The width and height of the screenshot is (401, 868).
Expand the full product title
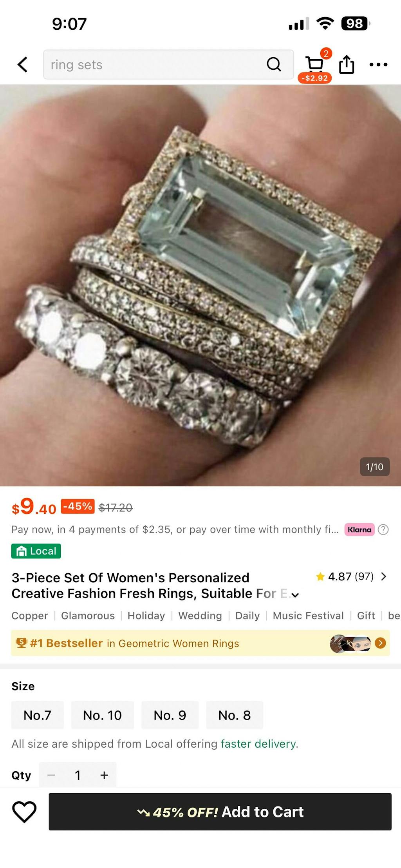pos(295,595)
